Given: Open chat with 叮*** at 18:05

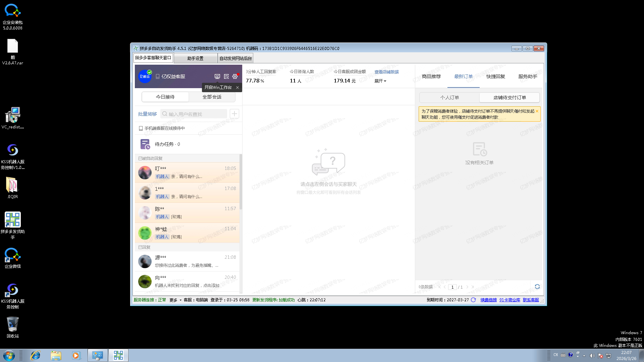Looking at the screenshot, I should [x=187, y=172].
